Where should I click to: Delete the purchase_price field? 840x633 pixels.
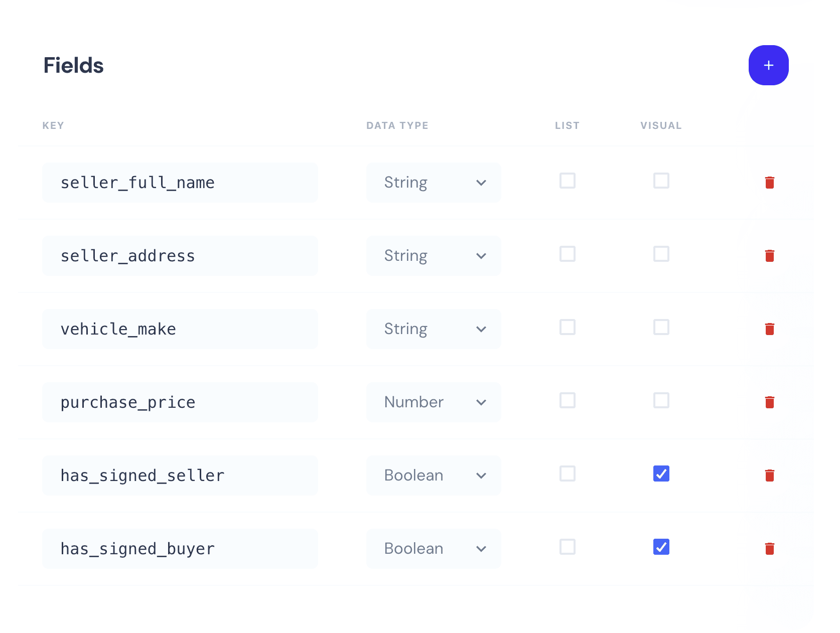771,402
